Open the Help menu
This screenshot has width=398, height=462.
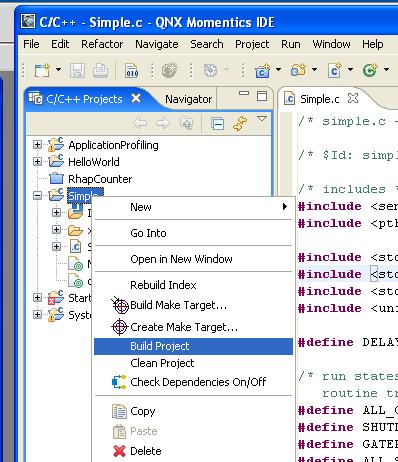click(x=373, y=44)
